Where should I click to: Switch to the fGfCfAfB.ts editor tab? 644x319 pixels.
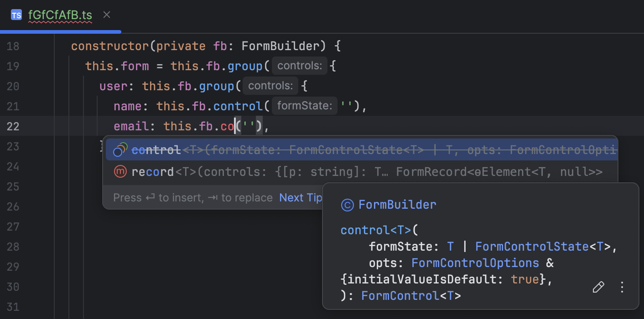[59, 15]
